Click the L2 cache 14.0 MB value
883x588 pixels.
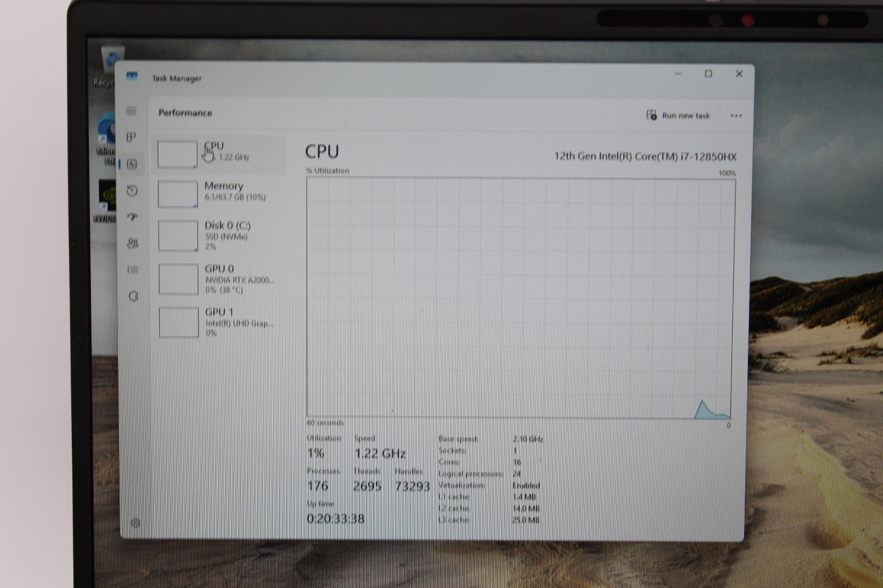click(x=526, y=509)
